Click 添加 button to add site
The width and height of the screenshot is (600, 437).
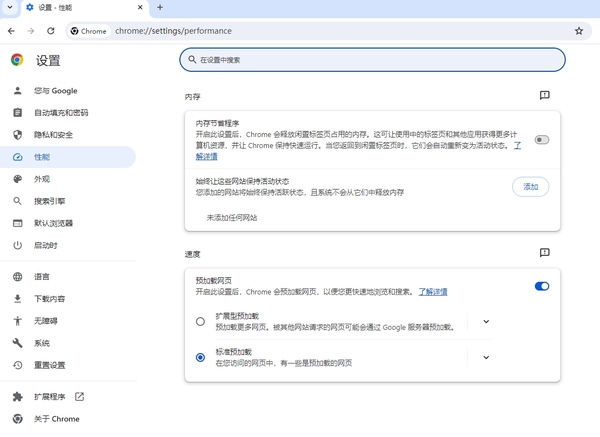pos(530,186)
